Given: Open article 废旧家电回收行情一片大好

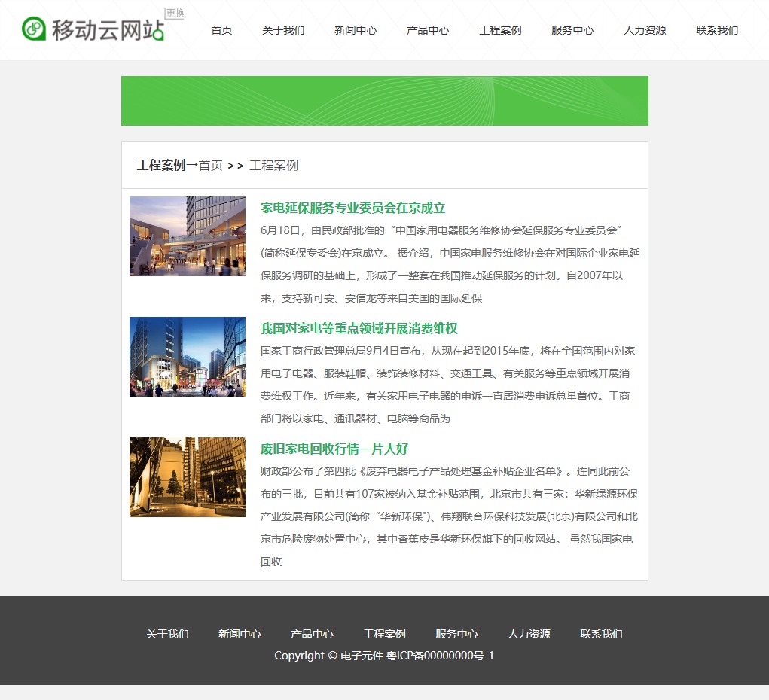Looking at the screenshot, I should [334, 449].
